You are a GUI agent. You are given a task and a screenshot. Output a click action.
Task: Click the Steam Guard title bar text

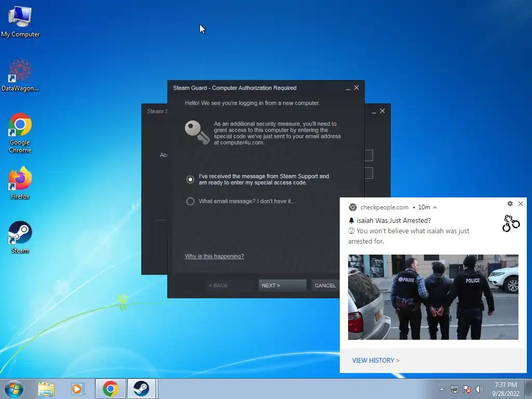click(x=235, y=88)
